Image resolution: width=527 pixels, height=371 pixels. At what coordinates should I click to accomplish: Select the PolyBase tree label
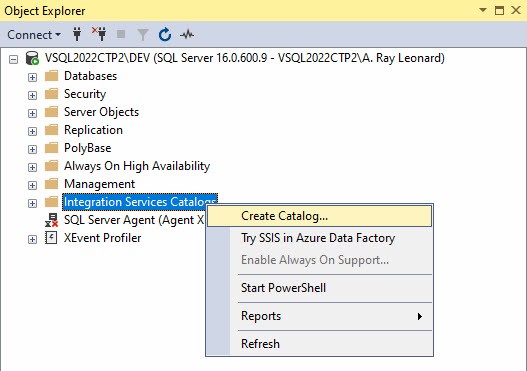[x=87, y=148]
